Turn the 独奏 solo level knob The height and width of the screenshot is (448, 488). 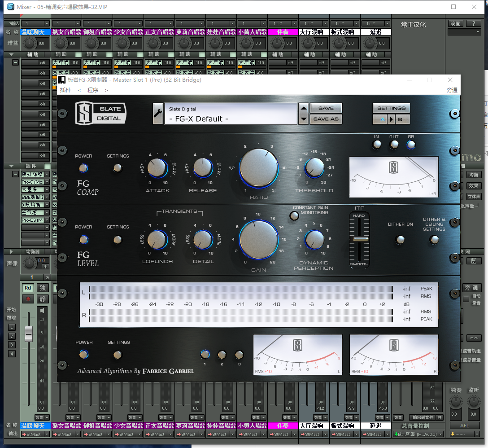pyautogui.click(x=456, y=402)
